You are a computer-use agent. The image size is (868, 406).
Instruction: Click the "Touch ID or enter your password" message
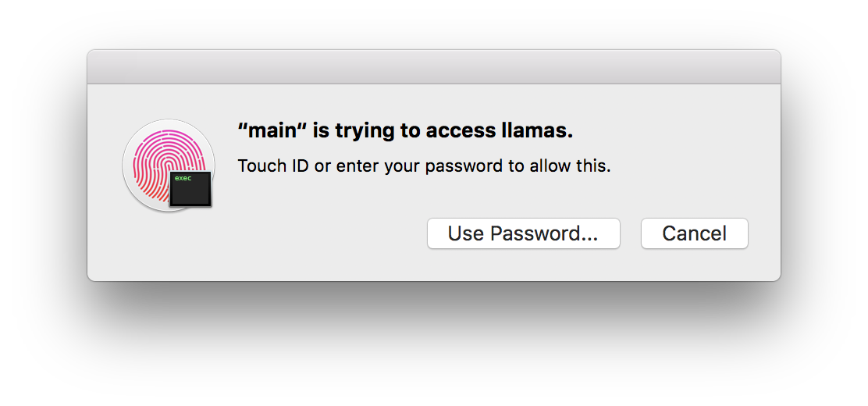[x=424, y=166]
